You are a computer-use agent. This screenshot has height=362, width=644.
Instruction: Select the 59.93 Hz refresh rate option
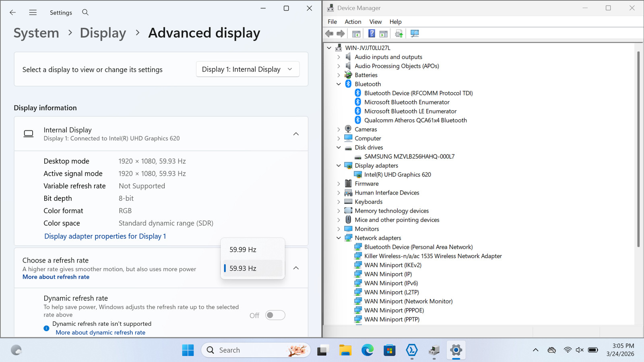click(253, 268)
